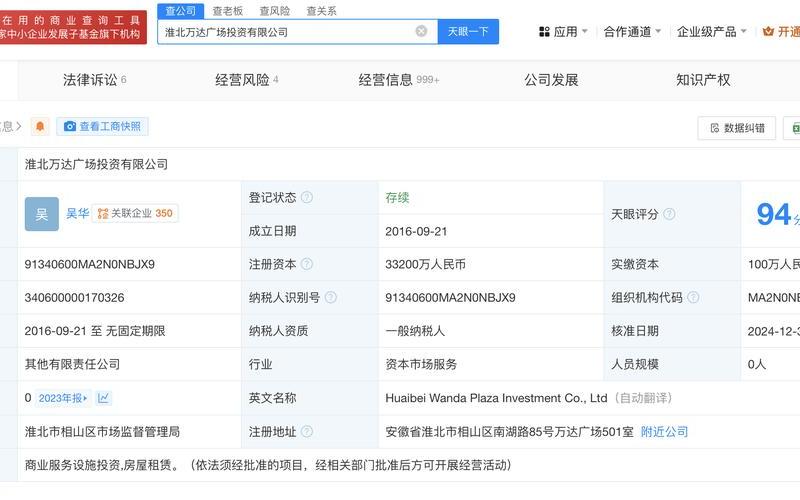Open the 2023年报 link

[x=63, y=398]
